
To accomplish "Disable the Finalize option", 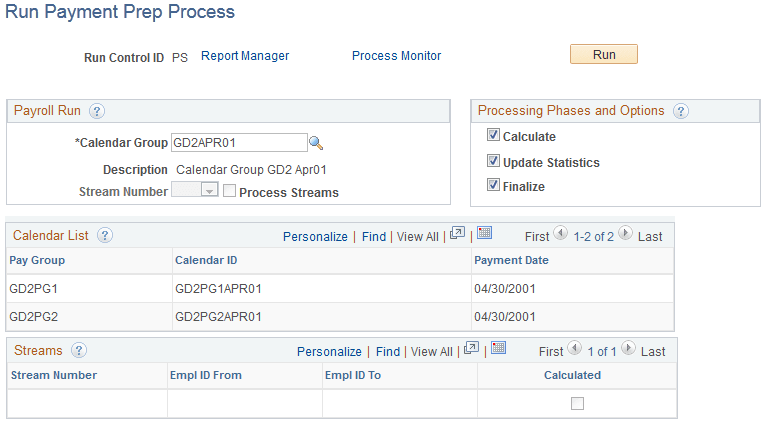I will (493, 185).
